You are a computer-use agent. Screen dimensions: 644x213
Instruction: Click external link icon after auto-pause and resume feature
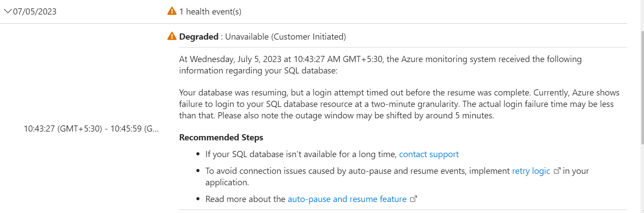coord(413,199)
